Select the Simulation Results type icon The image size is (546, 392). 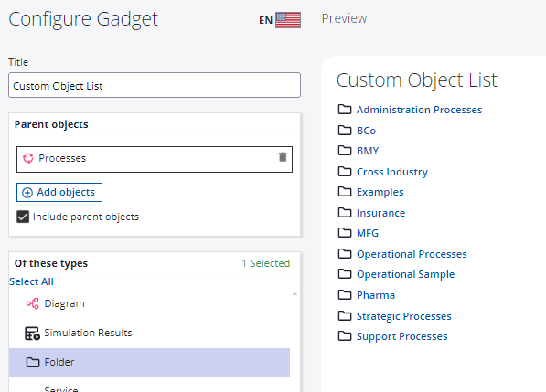(32, 334)
